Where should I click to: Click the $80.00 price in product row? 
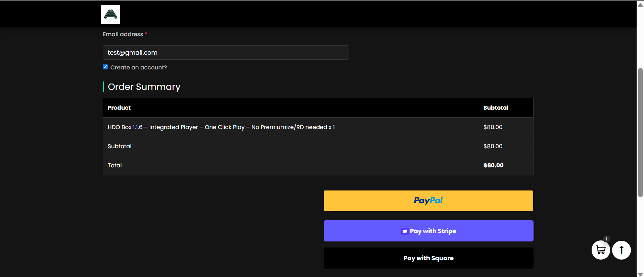tap(493, 127)
